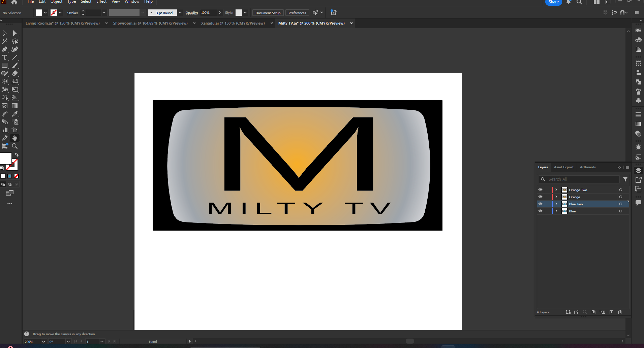644x348 pixels.
Task: Open Layers panel filter funnel icon
Action: click(625, 179)
